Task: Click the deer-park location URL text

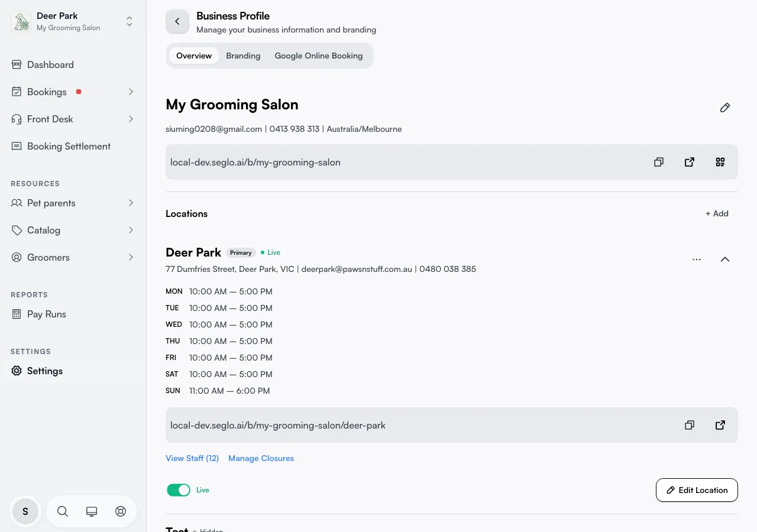Action: point(278,425)
